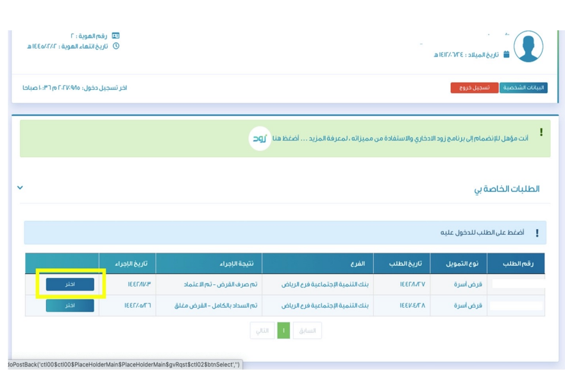Click the user profile avatar icon
Screen dimensions: 565x392
(x=528, y=46)
